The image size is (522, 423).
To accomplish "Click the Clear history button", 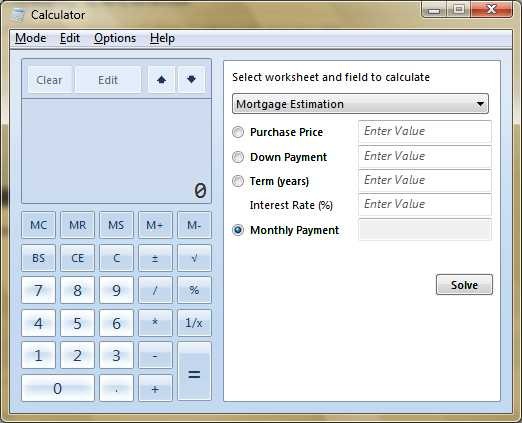I will pos(49,80).
